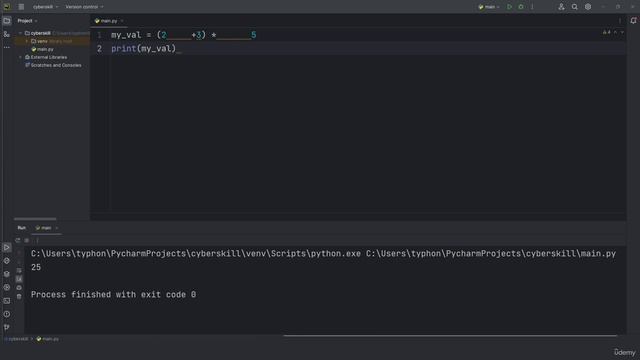Use the project panel horizontal scrollbar
Screen dimensions: 640x360
(35, 219)
